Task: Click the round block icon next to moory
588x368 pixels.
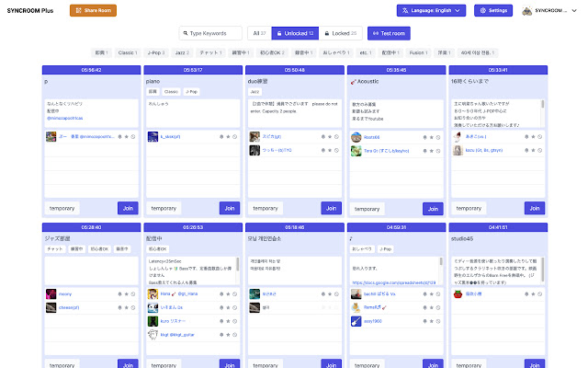Action: coord(133,294)
